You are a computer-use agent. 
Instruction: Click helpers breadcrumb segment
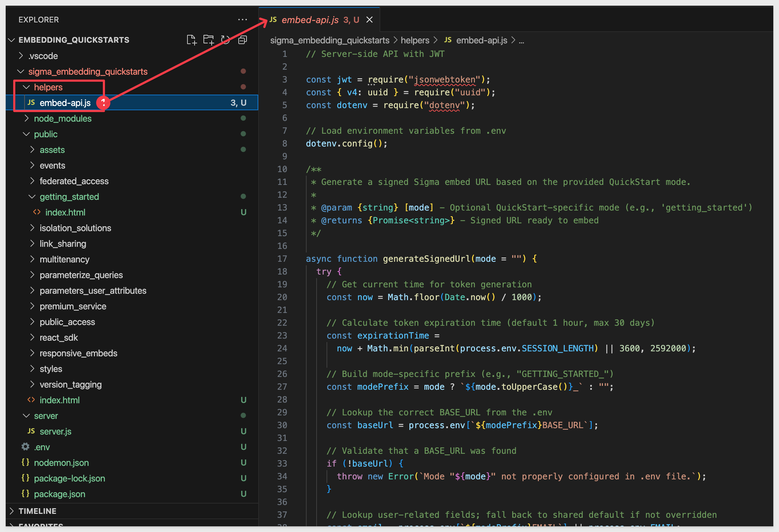click(415, 40)
